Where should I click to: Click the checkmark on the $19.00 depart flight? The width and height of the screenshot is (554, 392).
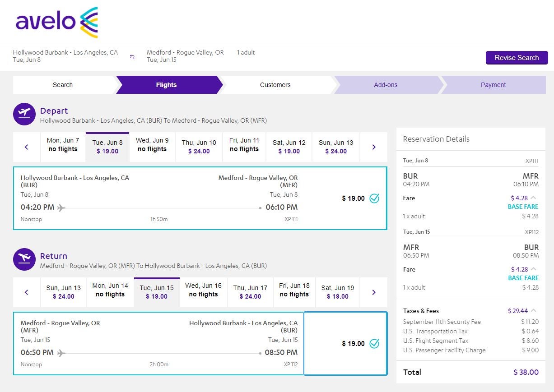point(374,198)
